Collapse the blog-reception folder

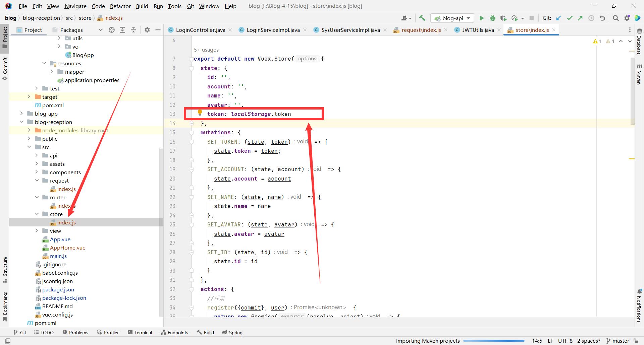point(21,122)
